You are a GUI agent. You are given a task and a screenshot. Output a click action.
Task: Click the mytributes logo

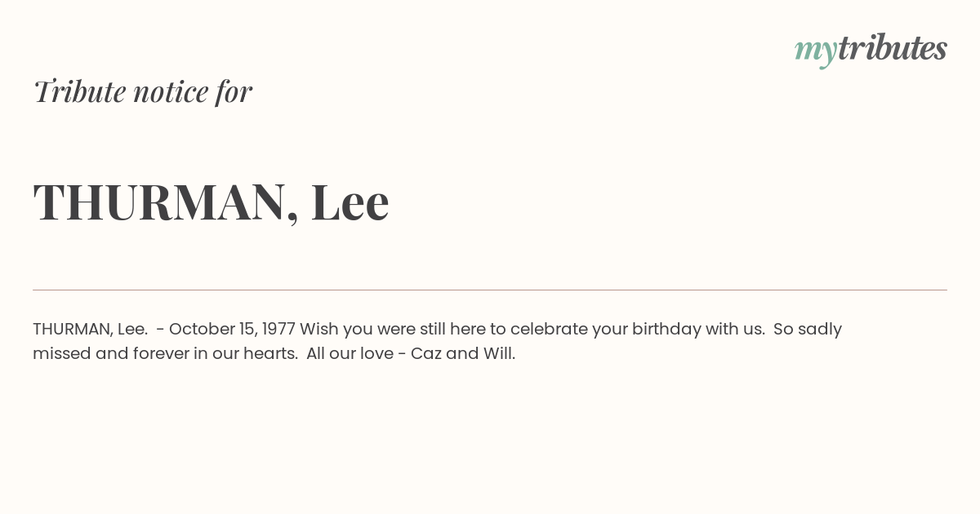pos(871,51)
